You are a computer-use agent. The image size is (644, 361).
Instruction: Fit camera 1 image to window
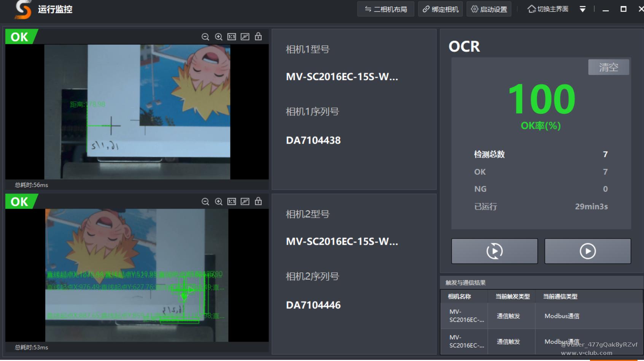coord(245,37)
